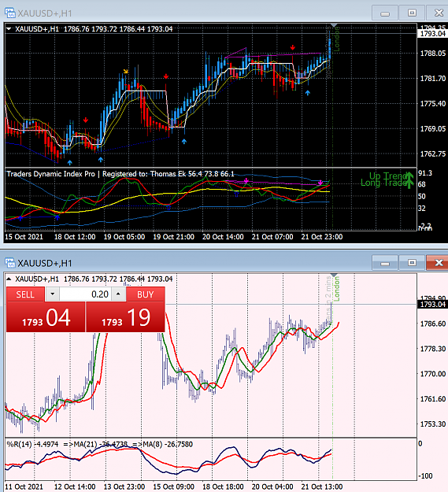Click the 1770.00 level on lower price scale
This screenshot has width=448, height=492.
coord(433,374)
